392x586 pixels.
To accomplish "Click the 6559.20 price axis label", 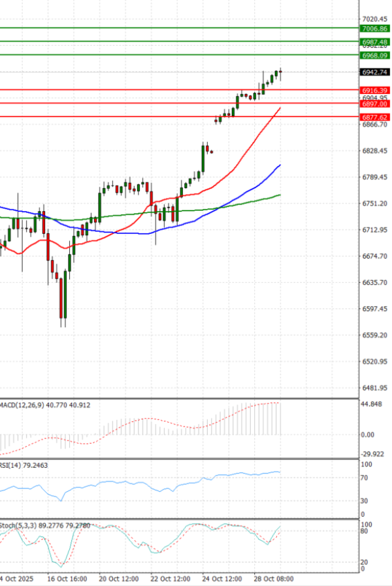I will [374, 335].
